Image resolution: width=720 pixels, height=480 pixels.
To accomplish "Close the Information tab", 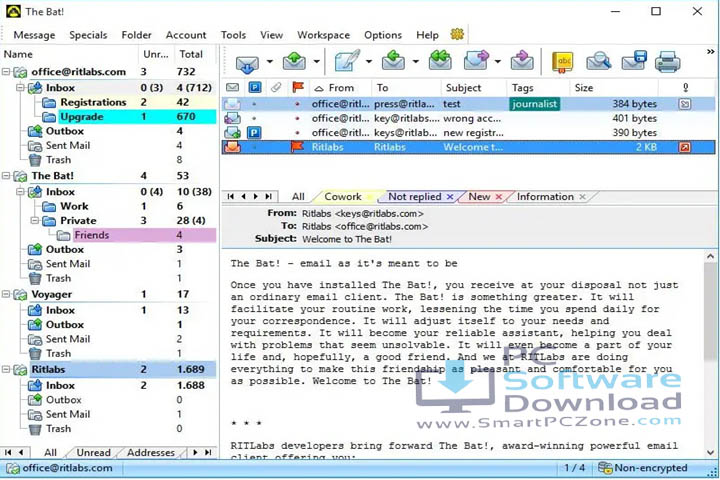I will point(582,197).
